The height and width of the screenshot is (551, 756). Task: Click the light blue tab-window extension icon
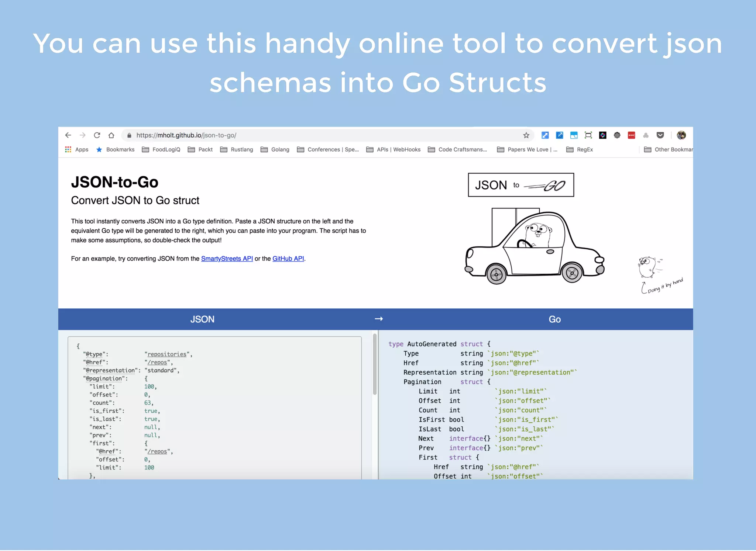(574, 135)
